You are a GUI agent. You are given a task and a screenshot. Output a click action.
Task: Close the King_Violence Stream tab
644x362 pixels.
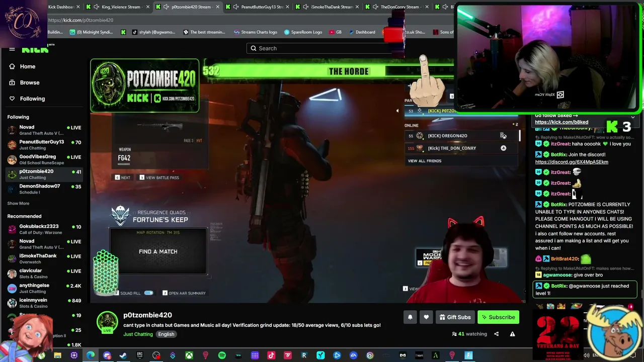click(x=147, y=7)
